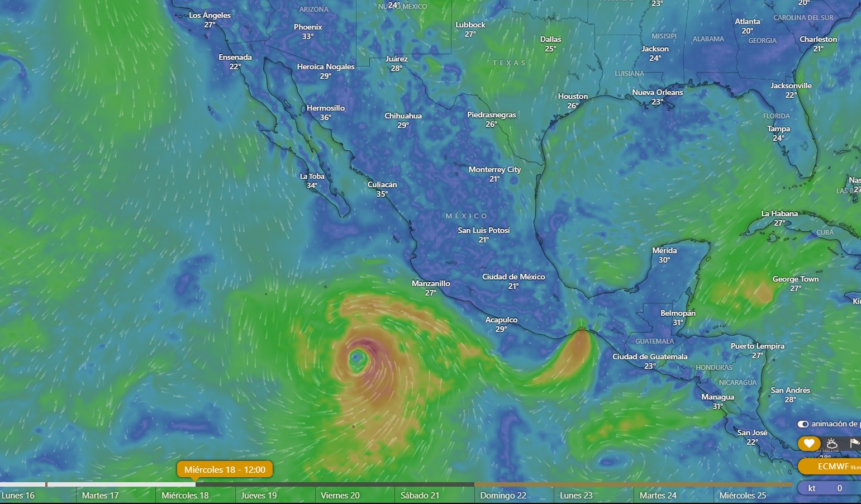
Task: Click the Tampa 24° label
Action: [x=779, y=133]
